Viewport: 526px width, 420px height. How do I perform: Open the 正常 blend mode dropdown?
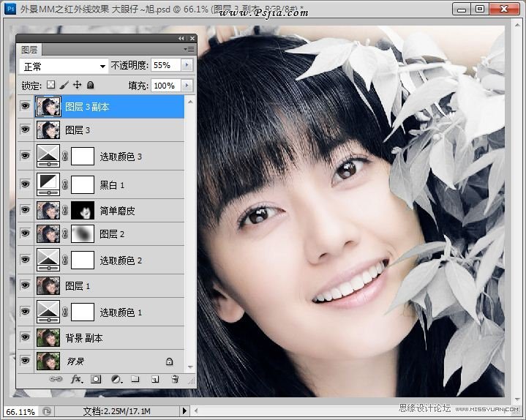(64, 66)
